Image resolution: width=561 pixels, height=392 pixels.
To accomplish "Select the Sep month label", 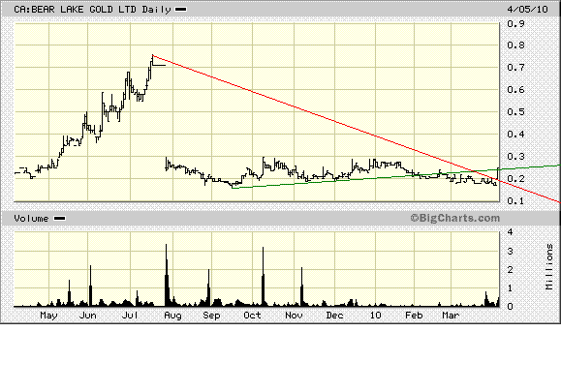I will [211, 316].
